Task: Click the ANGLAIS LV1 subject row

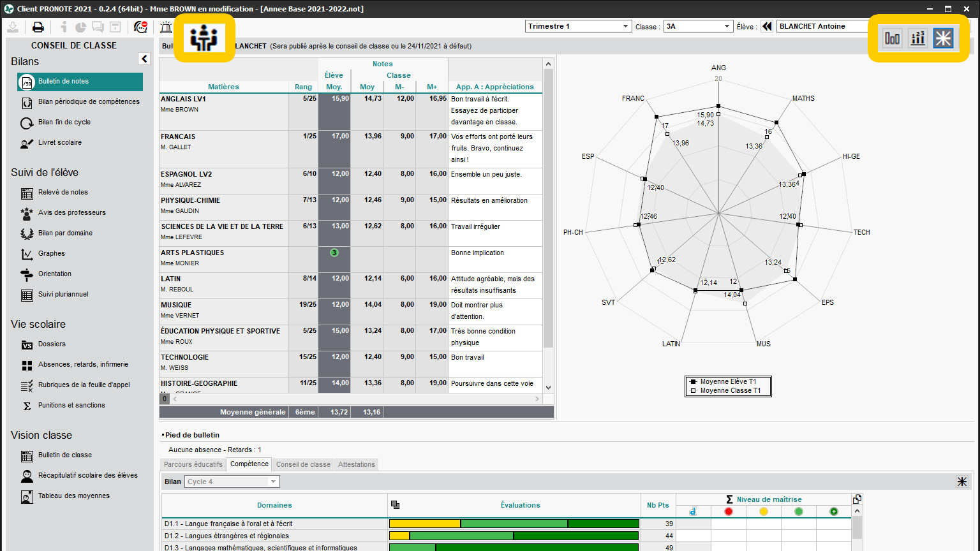Action: pyautogui.click(x=351, y=112)
